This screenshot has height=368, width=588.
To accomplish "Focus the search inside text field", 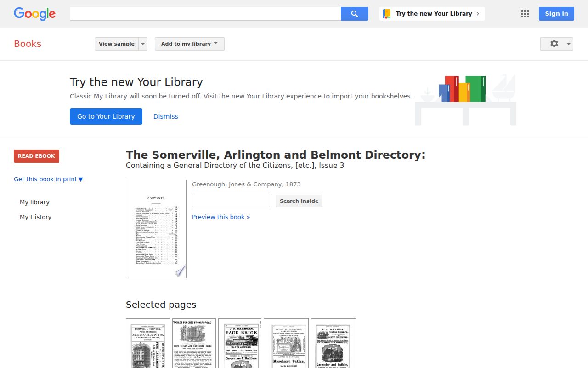I will coord(231,201).
